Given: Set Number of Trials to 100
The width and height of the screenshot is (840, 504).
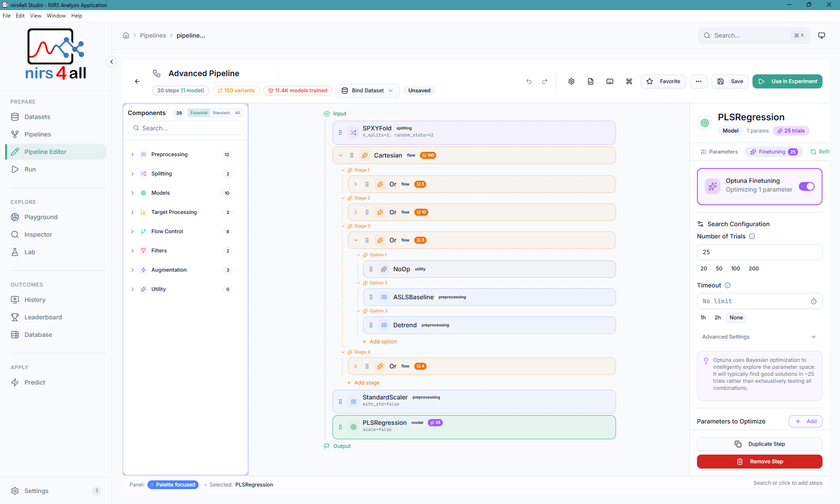Looking at the screenshot, I should point(735,268).
